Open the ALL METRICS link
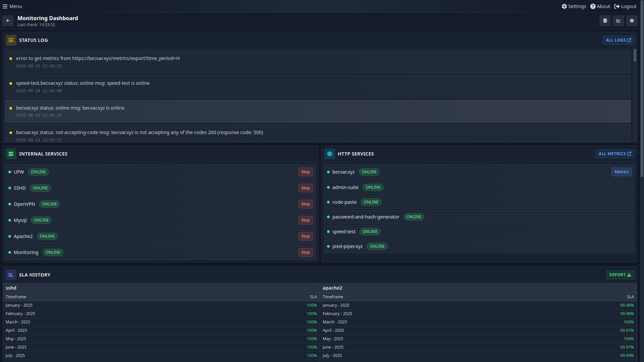The height and width of the screenshot is (362, 644). click(x=615, y=154)
